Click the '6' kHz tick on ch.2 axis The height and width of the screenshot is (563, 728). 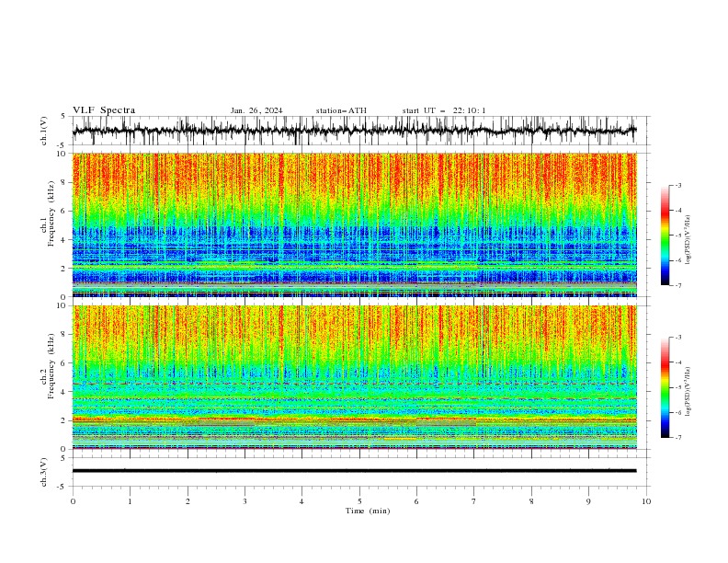click(x=65, y=363)
